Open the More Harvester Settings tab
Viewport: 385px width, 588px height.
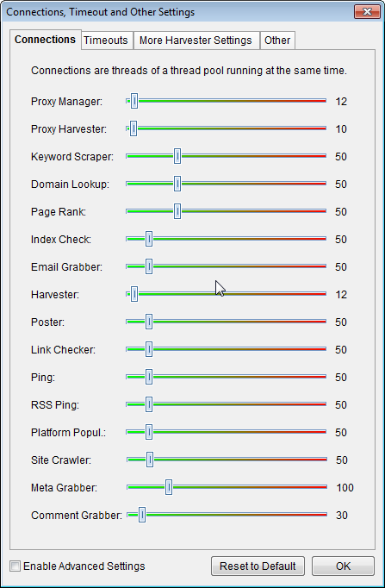pos(196,41)
